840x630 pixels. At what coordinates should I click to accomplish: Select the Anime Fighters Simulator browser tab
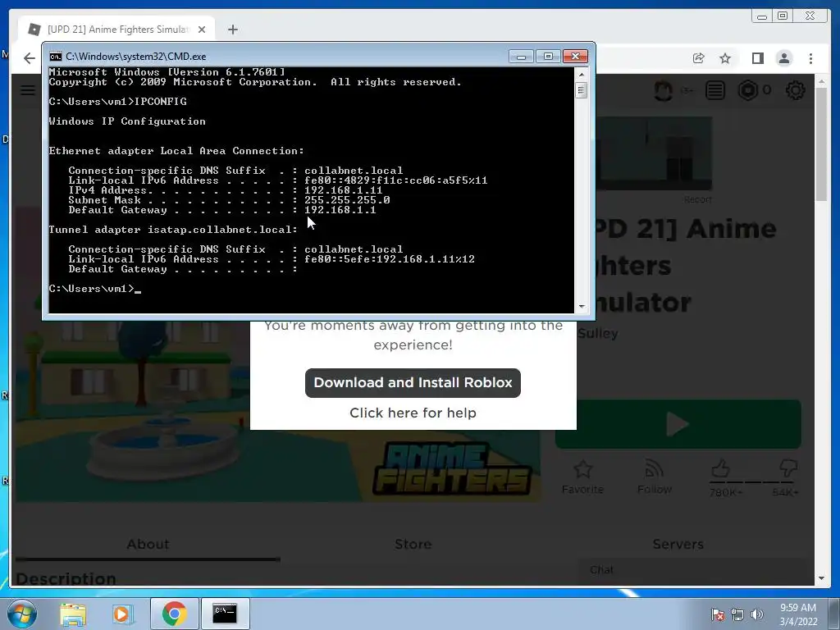pyautogui.click(x=116, y=30)
